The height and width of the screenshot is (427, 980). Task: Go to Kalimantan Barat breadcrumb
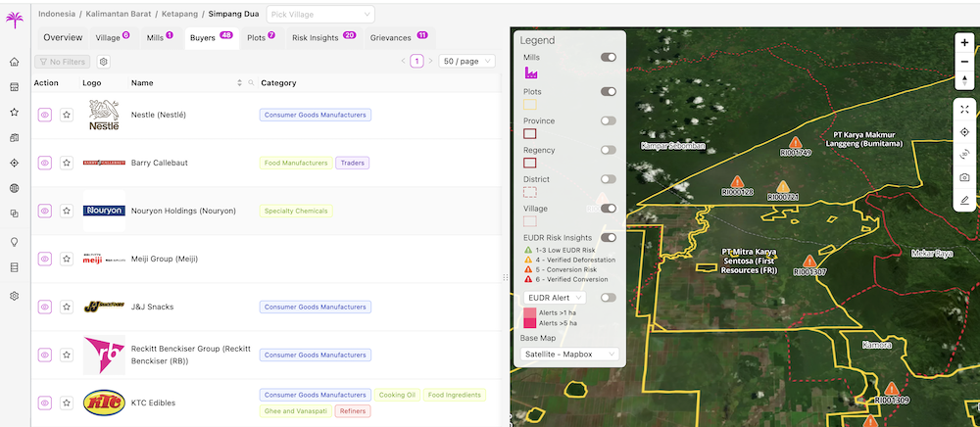tap(119, 14)
